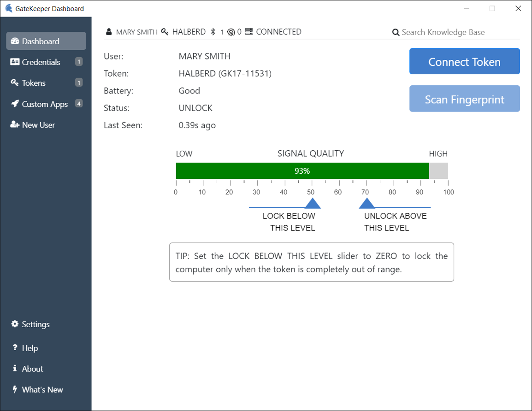532x411 pixels.
Task: Open What's New in the sidebar
Action: click(x=46, y=390)
